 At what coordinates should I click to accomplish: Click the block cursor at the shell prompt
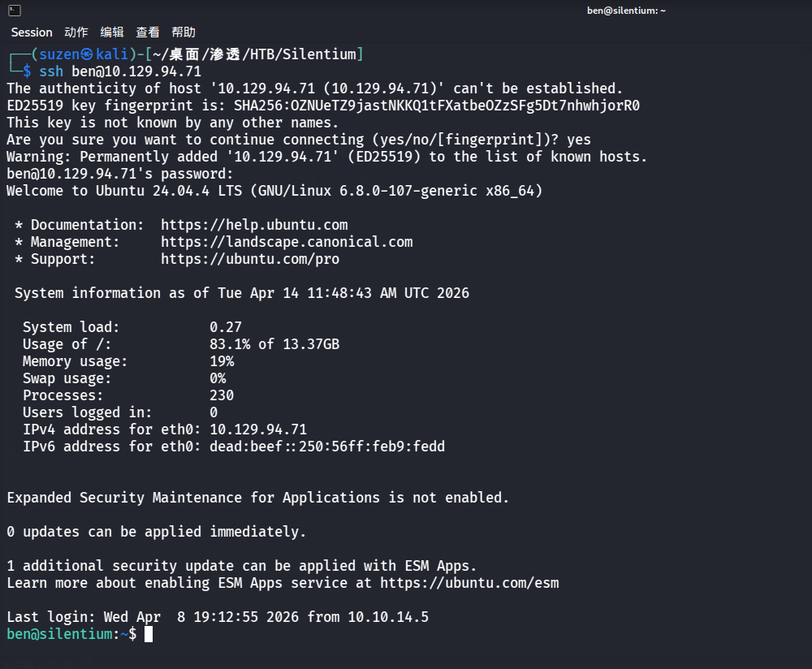(149, 634)
